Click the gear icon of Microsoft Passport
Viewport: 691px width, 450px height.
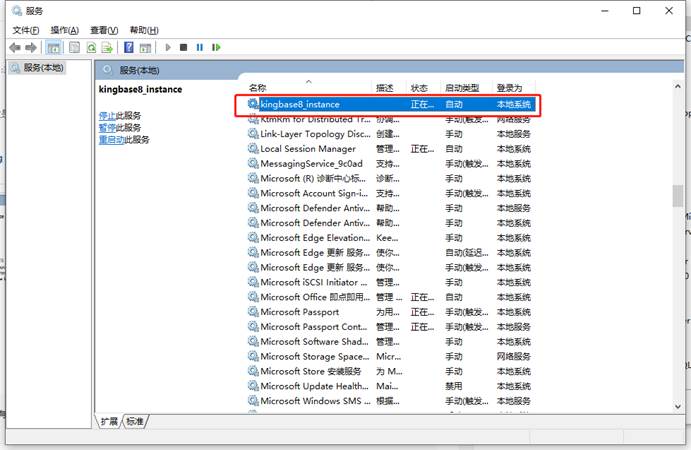point(253,312)
